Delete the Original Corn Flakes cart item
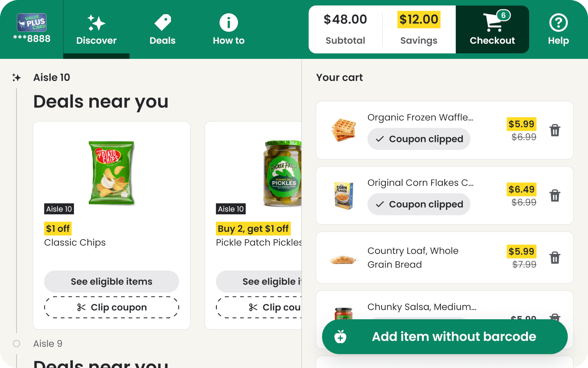Image resolution: width=588 pixels, height=368 pixels. pos(555,196)
